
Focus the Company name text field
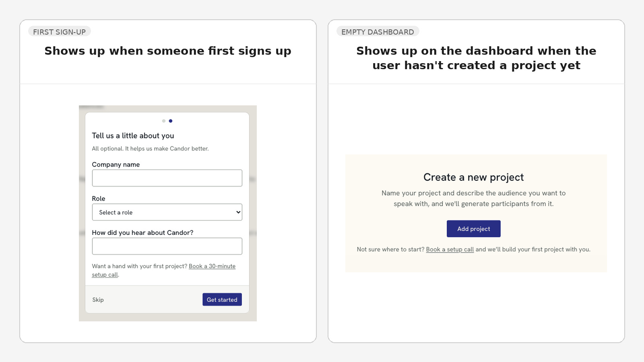167,178
